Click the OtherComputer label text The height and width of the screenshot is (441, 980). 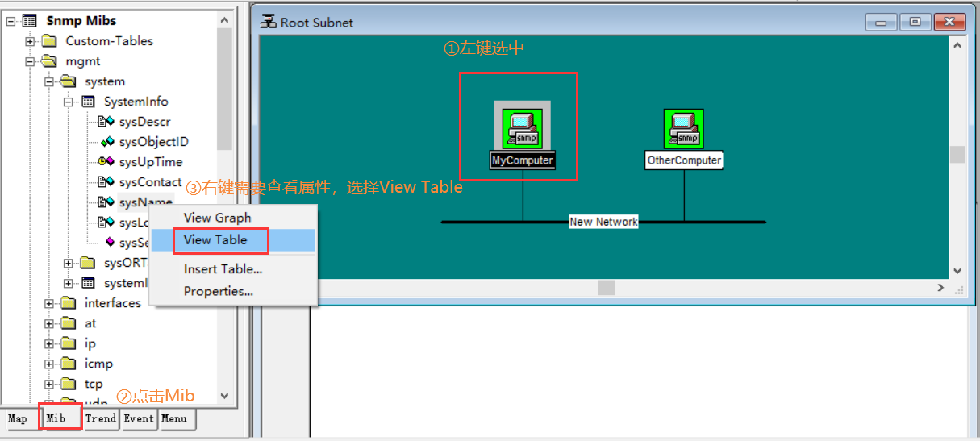(684, 160)
